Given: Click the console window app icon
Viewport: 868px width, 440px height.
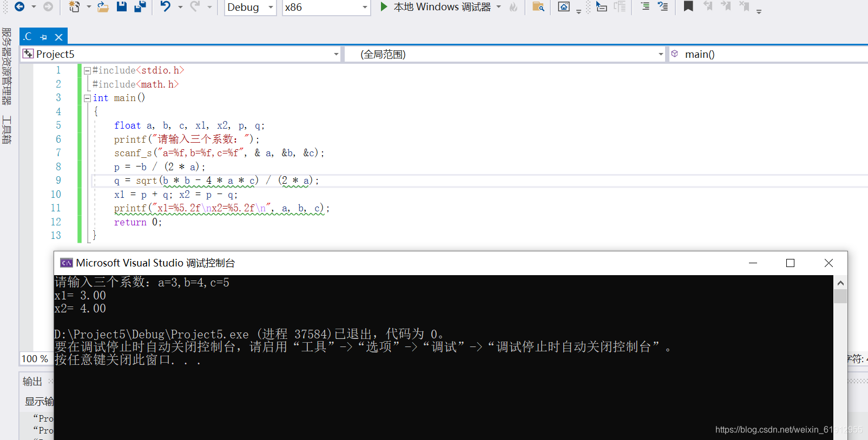Looking at the screenshot, I should (x=67, y=263).
